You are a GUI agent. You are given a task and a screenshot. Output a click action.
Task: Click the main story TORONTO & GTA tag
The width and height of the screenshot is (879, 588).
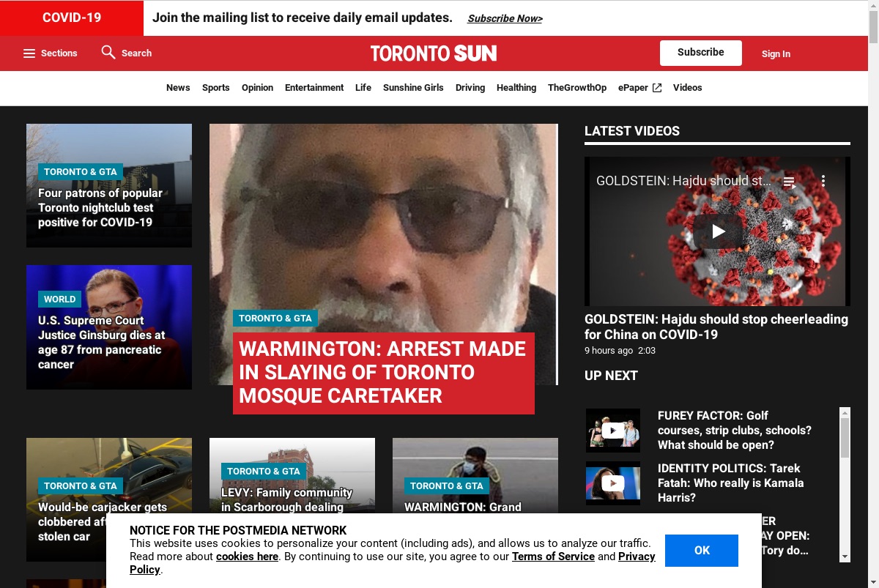point(275,318)
